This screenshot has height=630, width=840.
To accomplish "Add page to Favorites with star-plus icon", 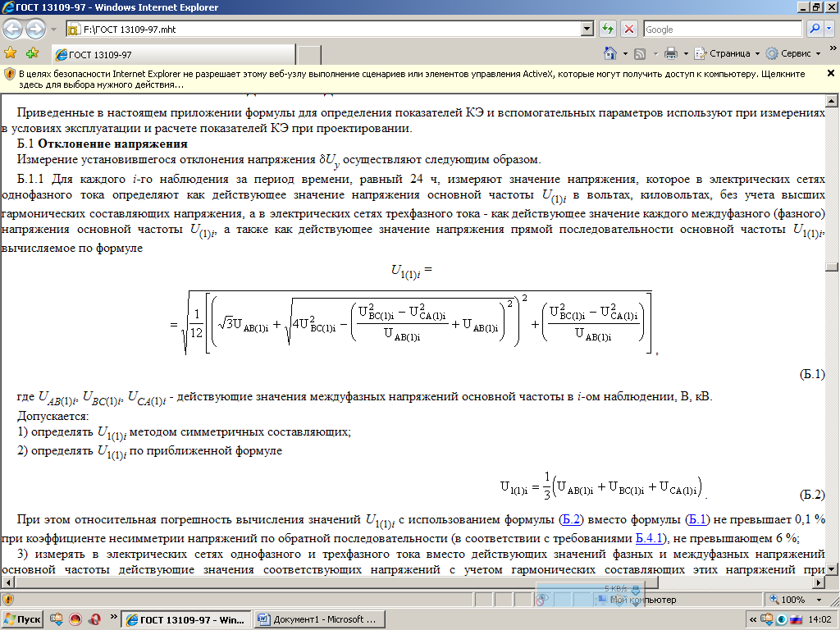I will click(x=33, y=52).
